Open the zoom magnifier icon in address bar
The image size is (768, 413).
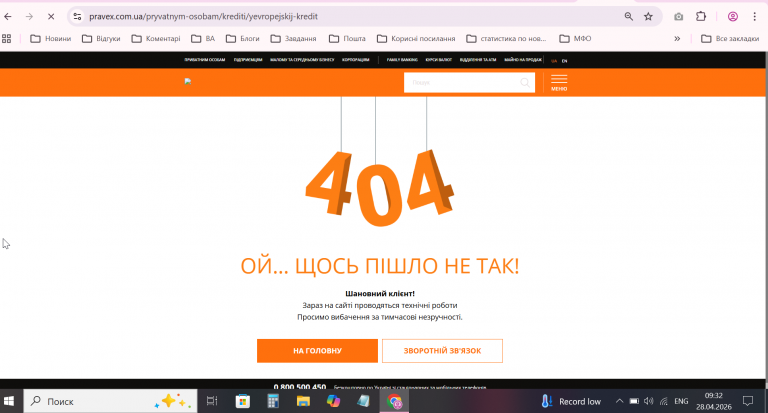(629, 17)
